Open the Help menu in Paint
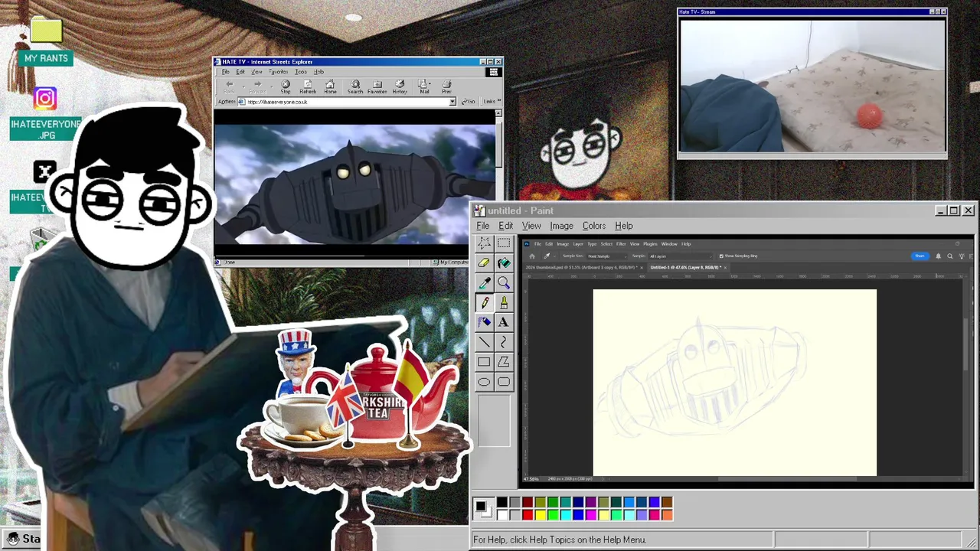This screenshot has height=551, width=980. coord(624,226)
